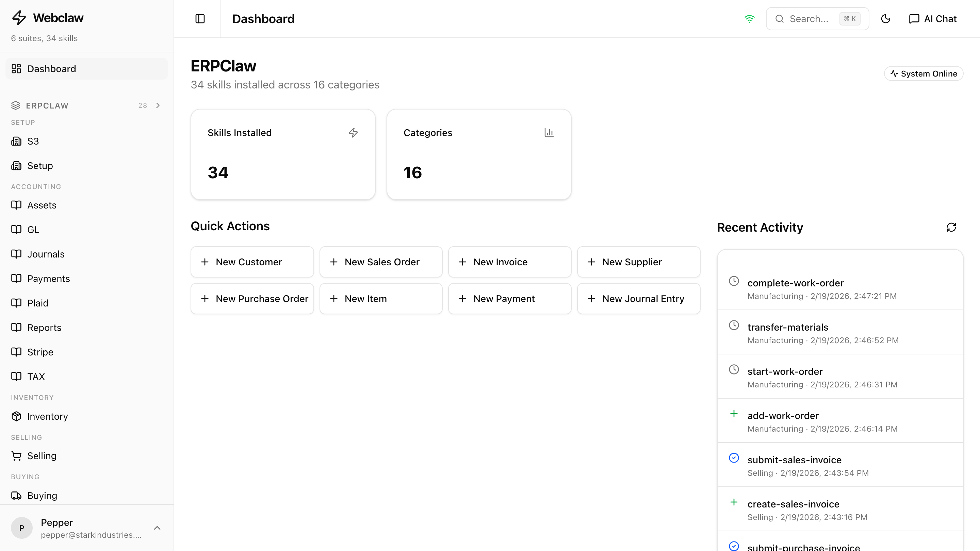The height and width of the screenshot is (551, 980).
Task: Create a New Invoice
Action: [x=510, y=262]
